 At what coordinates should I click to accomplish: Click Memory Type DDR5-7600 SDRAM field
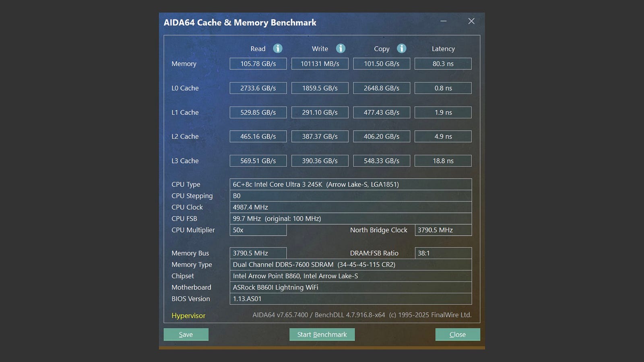click(x=351, y=265)
